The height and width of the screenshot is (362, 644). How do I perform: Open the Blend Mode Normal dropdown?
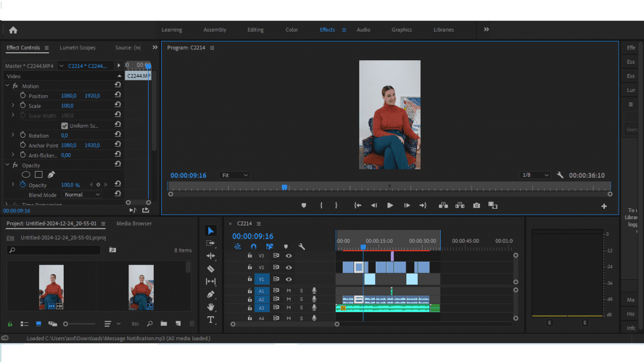[x=82, y=195]
